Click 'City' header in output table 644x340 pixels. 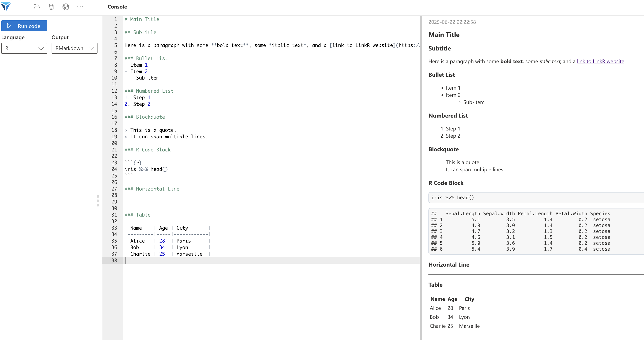[x=469, y=299]
